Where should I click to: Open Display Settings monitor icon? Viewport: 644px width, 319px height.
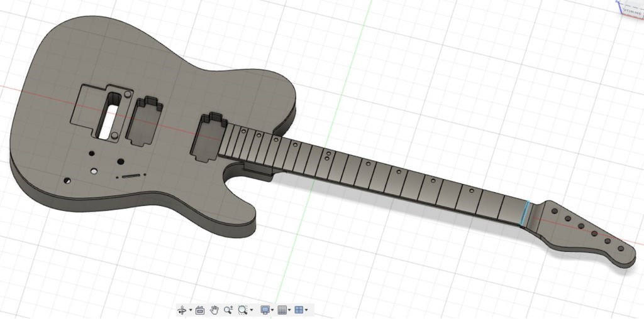click(265, 310)
